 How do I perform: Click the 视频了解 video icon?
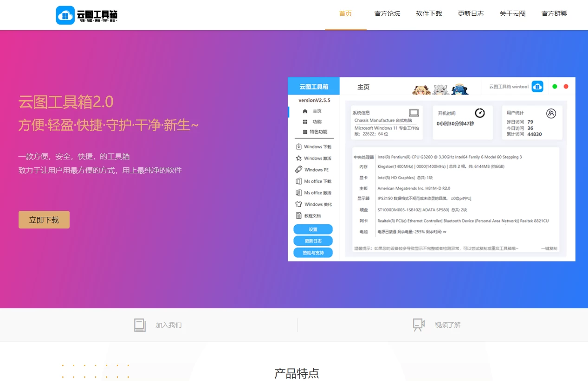[419, 325]
